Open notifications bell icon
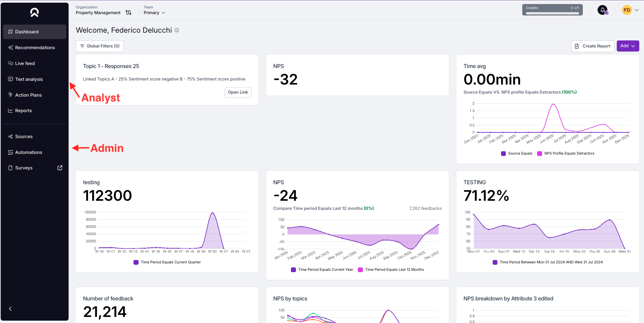This screenshot has height=323, width=644. point(603,10)
